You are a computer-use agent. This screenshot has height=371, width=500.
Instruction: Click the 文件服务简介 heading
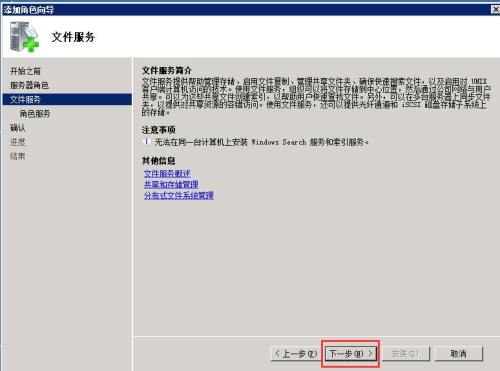pos(167,70)
